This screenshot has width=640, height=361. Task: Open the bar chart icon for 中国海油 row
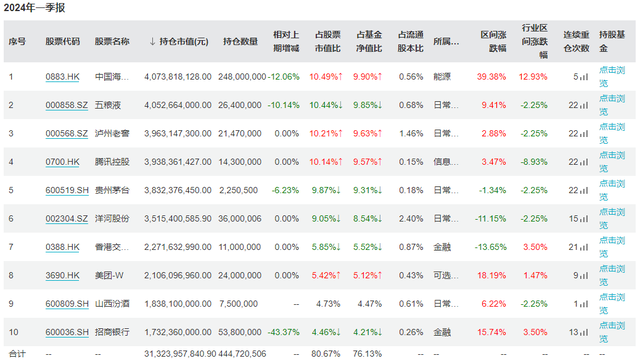[584, 77]
